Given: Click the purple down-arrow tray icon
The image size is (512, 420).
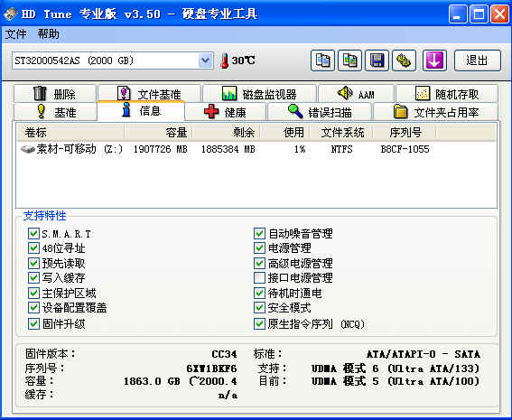Looking at the screenshot, I should tap(434, 61).
